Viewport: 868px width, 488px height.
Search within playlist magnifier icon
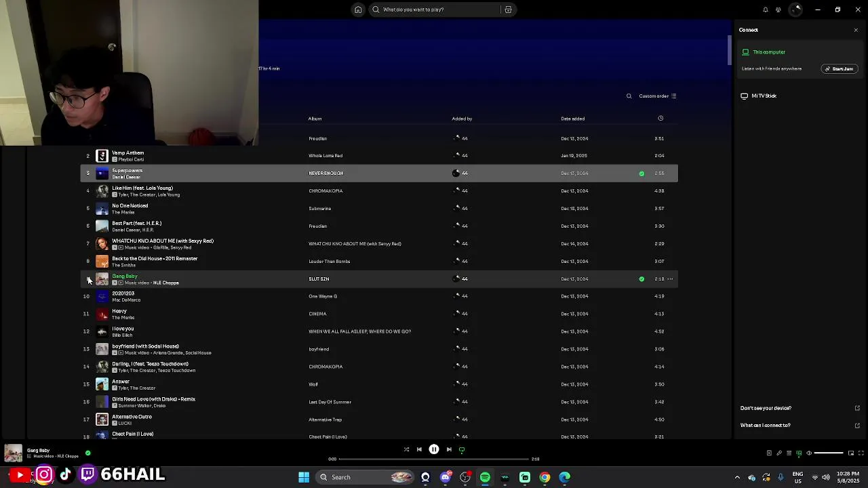pos(629,96)
